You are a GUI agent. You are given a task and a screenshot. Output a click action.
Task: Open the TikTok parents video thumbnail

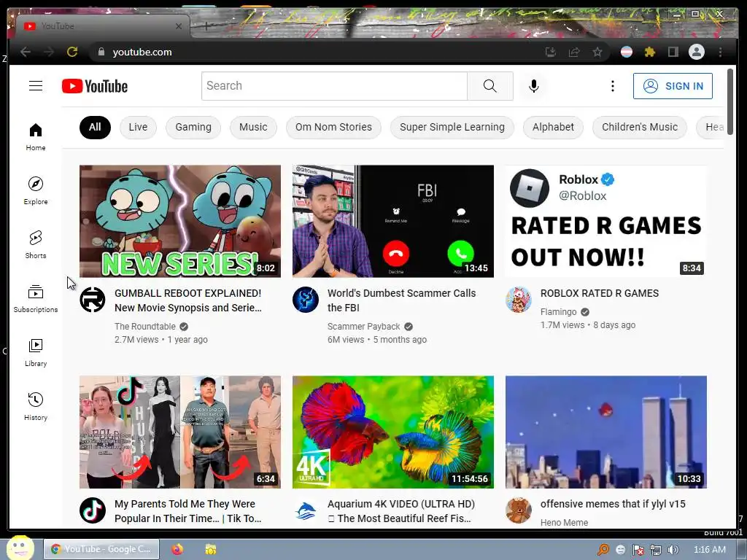click(x=180, y=432)
